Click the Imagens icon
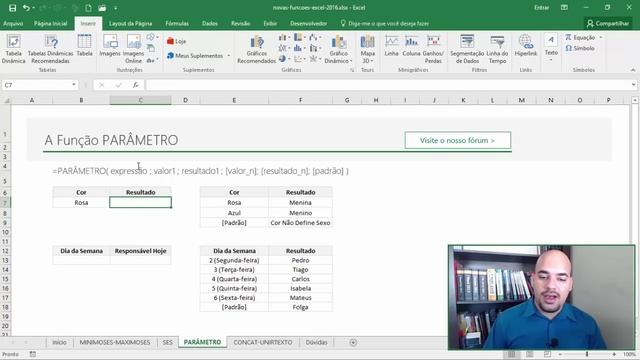 (110, 45)
